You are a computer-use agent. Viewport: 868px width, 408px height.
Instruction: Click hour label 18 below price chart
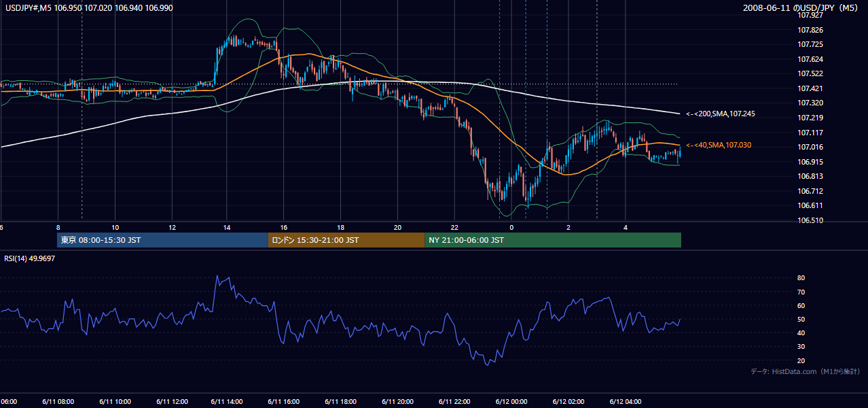341,227
